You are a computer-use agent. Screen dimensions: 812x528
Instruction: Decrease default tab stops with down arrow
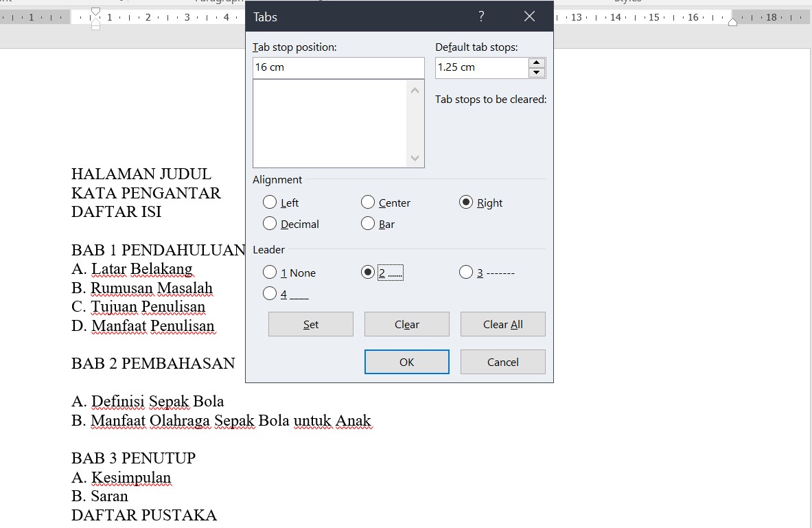pyautogui.click(x=537, y=73)
